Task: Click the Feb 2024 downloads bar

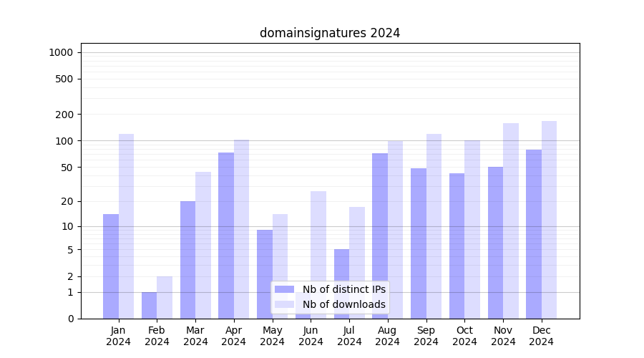Action: pos(165,297)
